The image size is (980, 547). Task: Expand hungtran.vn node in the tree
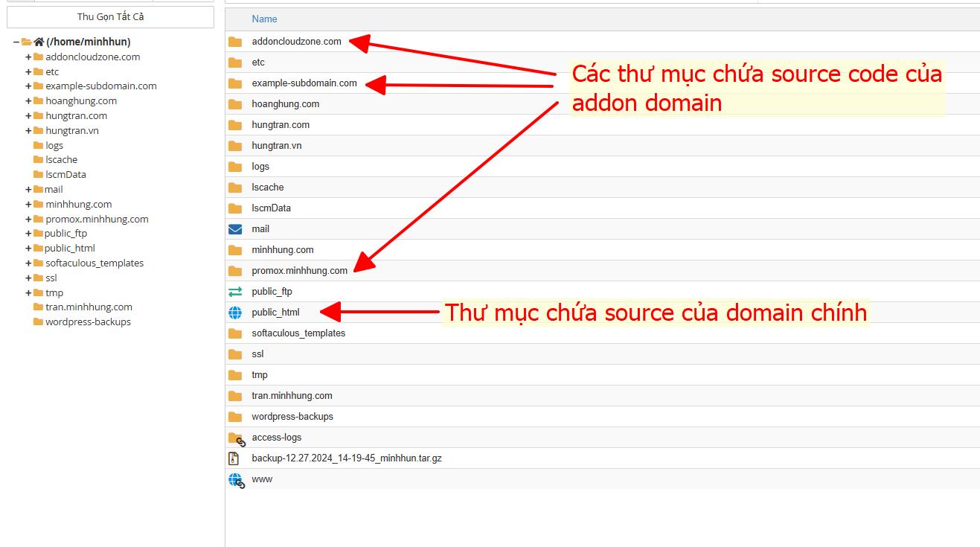[x=28, y=131]
